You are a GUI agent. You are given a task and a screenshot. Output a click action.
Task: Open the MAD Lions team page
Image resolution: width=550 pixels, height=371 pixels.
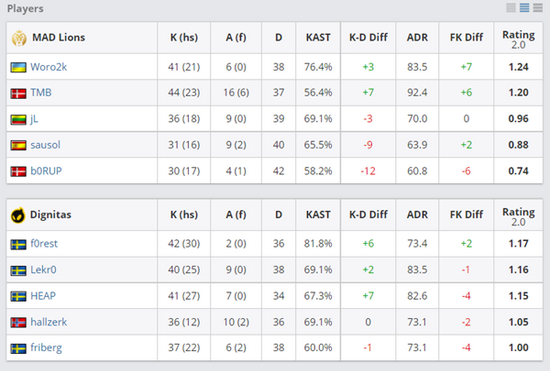pyautogui.click(x=59, y=38)
